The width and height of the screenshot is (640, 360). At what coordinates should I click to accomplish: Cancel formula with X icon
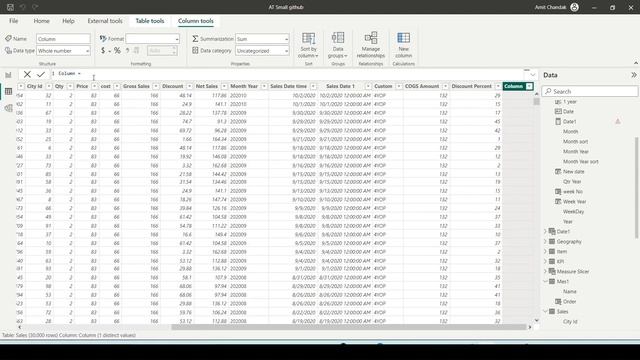pos(27,74)
